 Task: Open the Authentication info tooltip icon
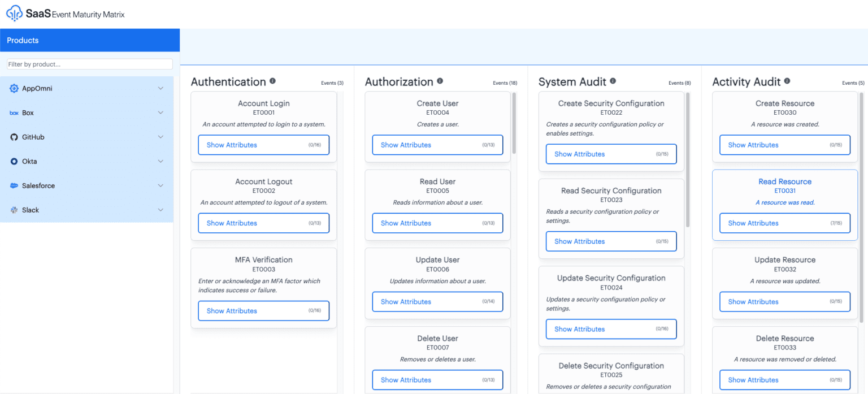[273, 80]
